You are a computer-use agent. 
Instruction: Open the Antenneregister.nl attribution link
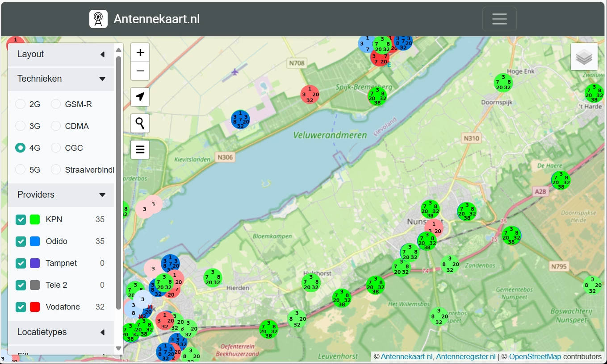[466, 357]
